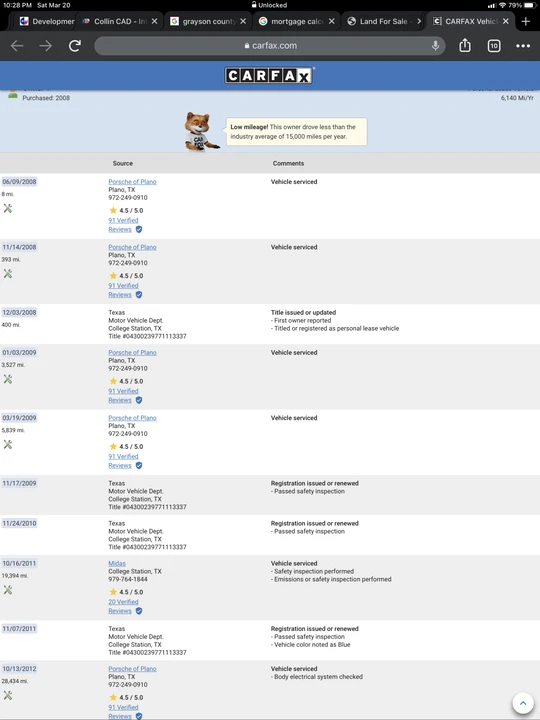Open Porsche of Plano link for 06/09/2008
The height and width of the screenshot is (720, 540).
132,182
